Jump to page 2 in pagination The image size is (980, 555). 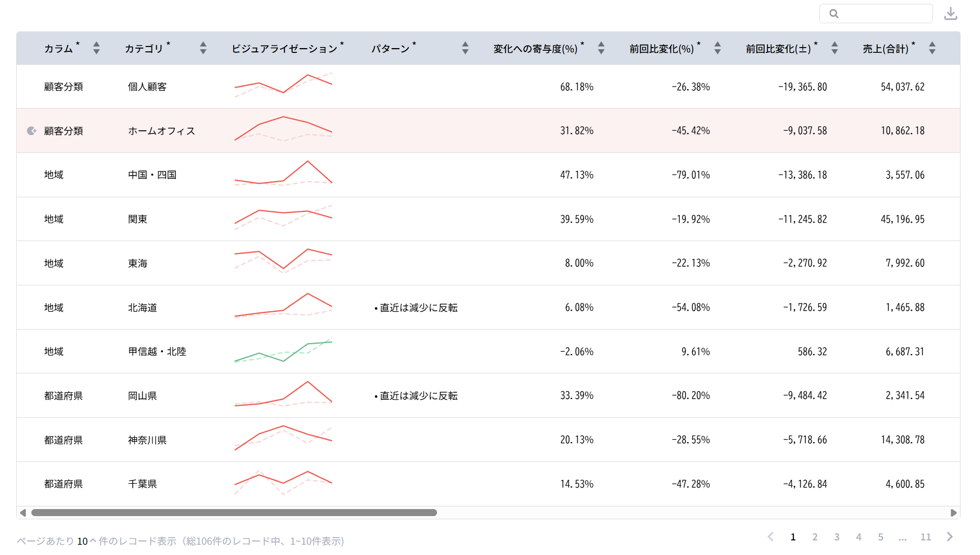[815, 537]
